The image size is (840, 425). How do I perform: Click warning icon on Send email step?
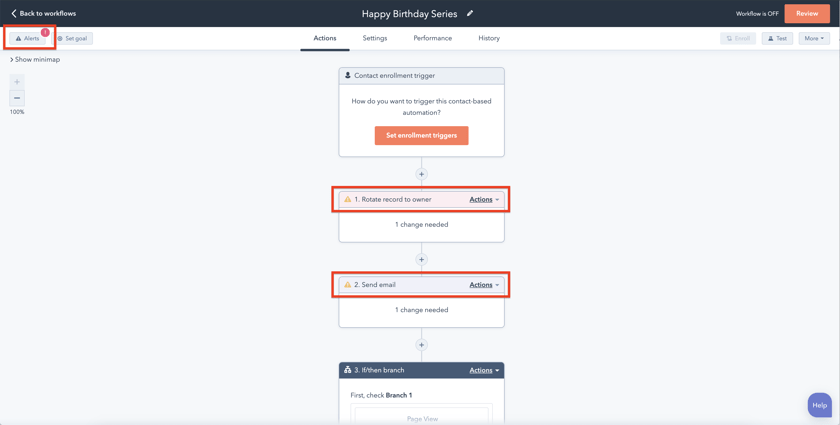click(x=348, y=285)
